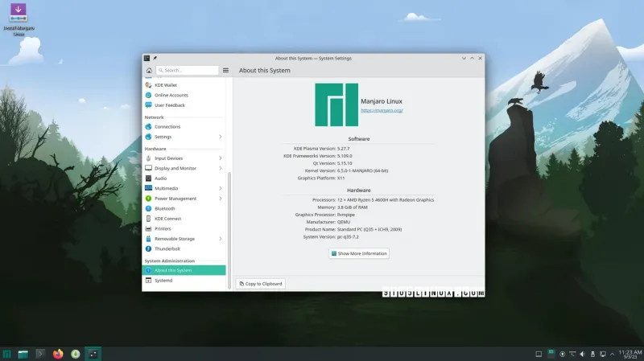This screenshot has height=361, width=644.
Task: Open the KDE Wallet settings
Action: coord(165,85)
